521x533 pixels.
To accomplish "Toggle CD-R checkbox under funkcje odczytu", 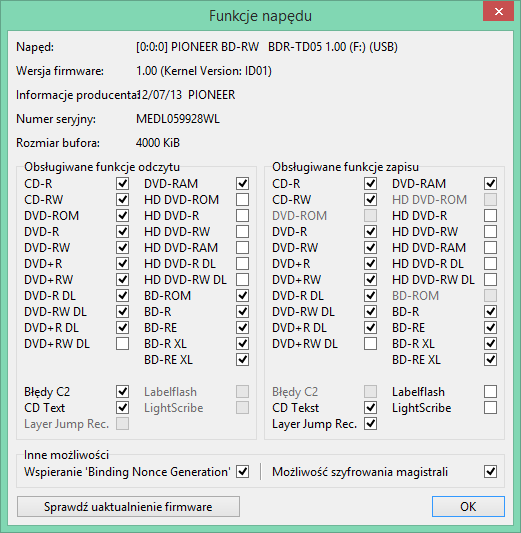I will coord(122,184).
